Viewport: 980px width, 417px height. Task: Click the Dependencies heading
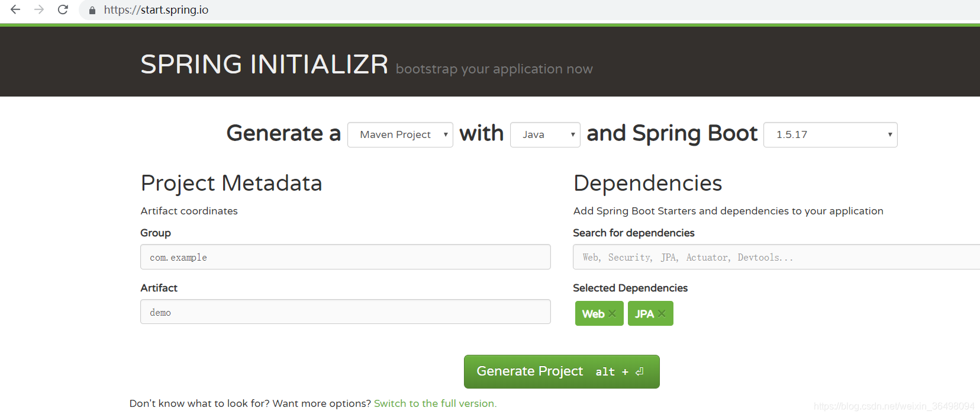[x=648, y=184]
